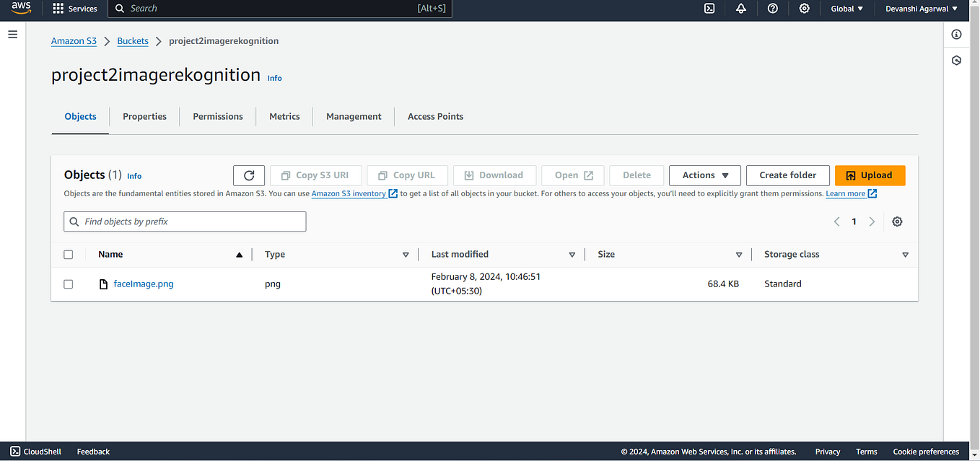Click the Standard storage class cell

point(783,284)
